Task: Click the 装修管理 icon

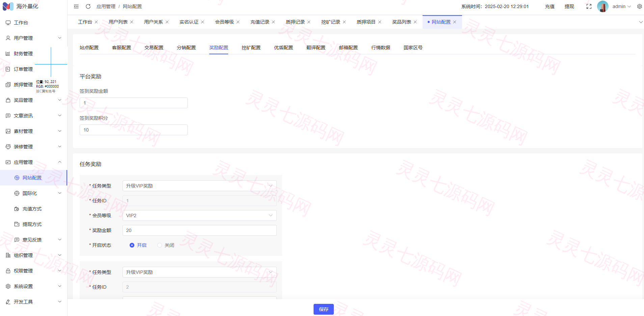Action: click(8, 147)
